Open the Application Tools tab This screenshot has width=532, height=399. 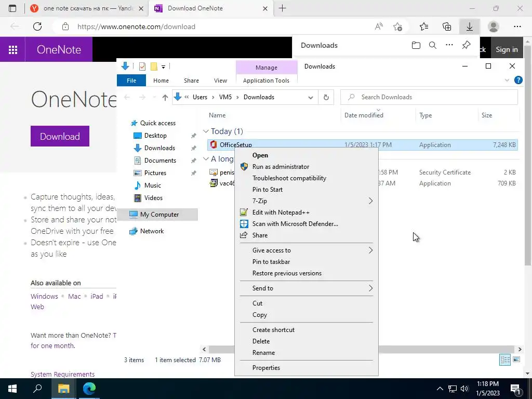266,81
